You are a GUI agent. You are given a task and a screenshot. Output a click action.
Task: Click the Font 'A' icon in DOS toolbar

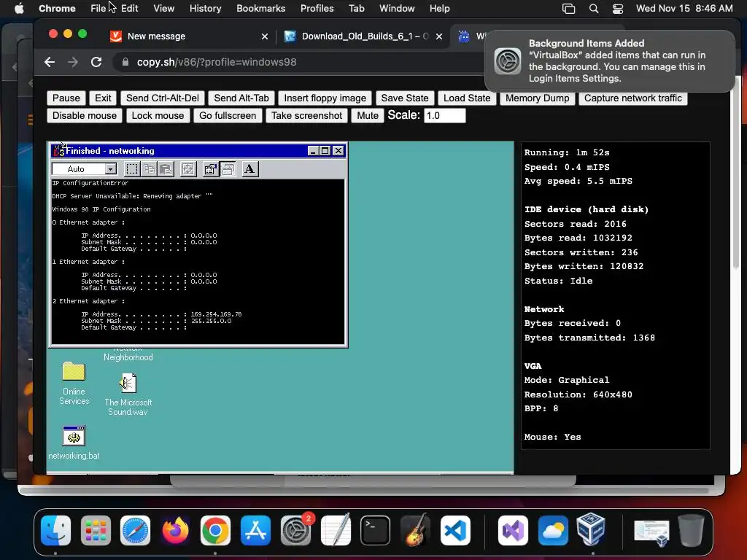pyautogui.click(x=249, y=169)
